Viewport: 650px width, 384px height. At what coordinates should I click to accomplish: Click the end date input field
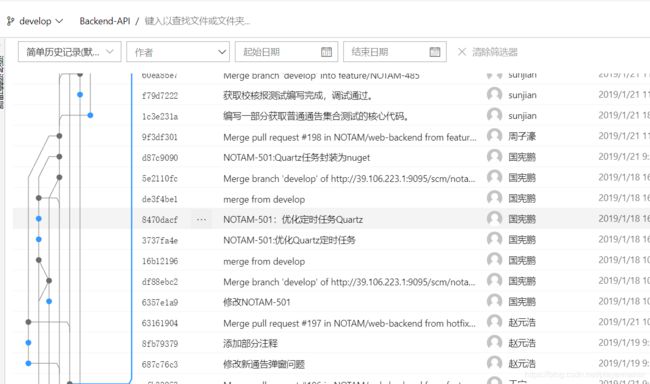click(395, 52)
